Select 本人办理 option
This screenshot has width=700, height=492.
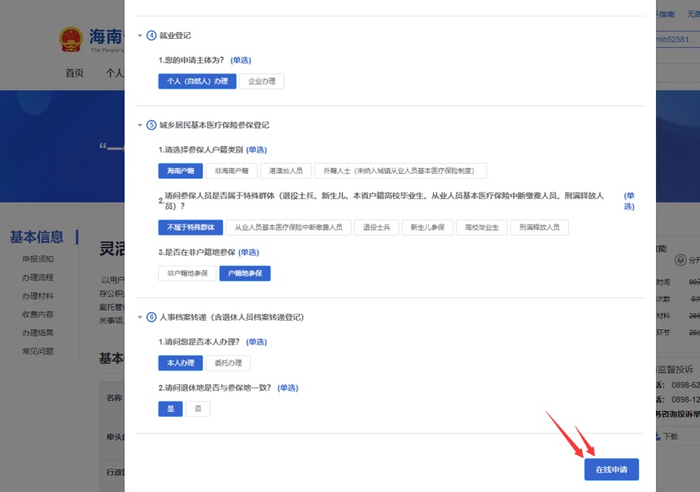[x=180, y=363]
